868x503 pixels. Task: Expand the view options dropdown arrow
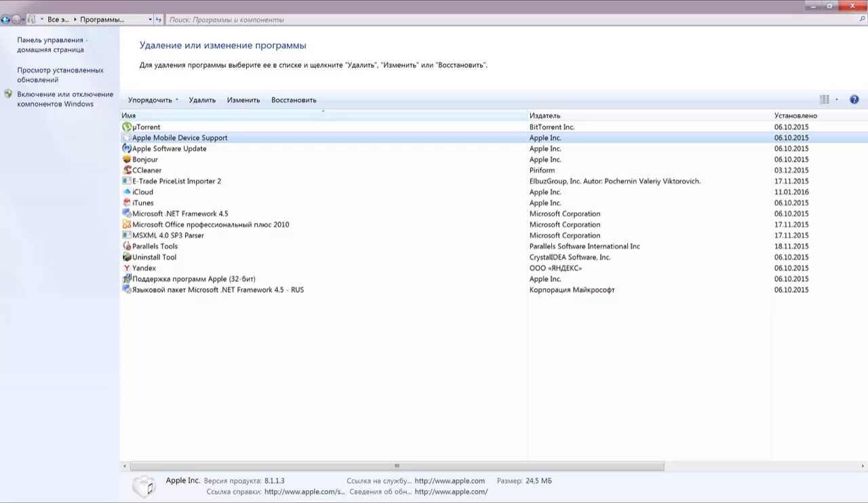(x=837, y=100)
